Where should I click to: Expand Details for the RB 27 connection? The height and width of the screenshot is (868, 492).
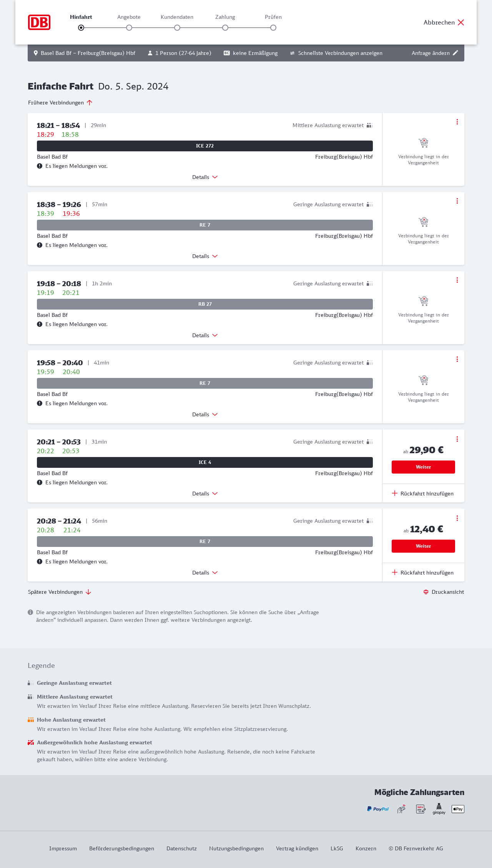205,335
